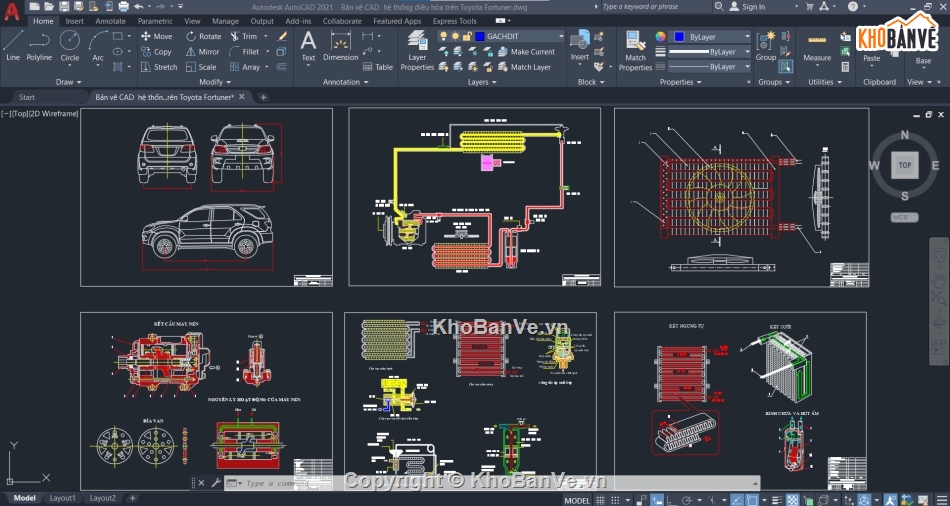Click Make Current layer button

tap(526, 52)
